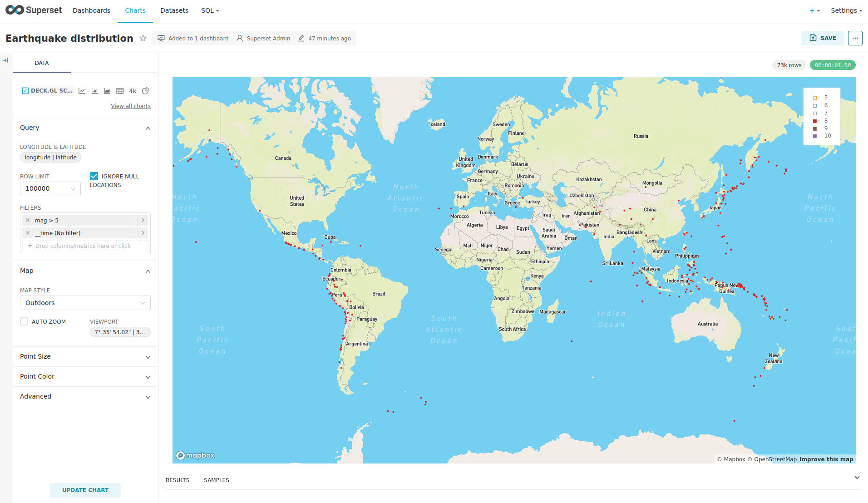868x503 pixels.
Task: Star the Earthquake distribution chart as favorite
Action: point(143,38)
